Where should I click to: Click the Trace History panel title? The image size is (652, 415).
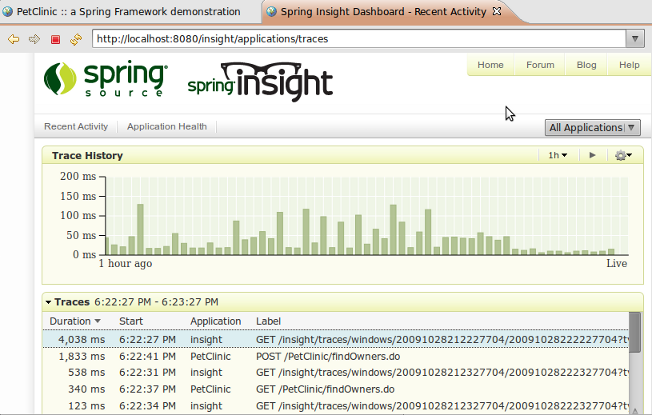[87, 156]
